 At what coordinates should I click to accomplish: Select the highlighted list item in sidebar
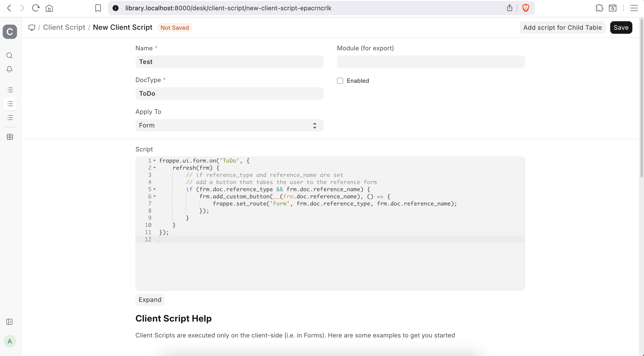[x=10, y=104]
